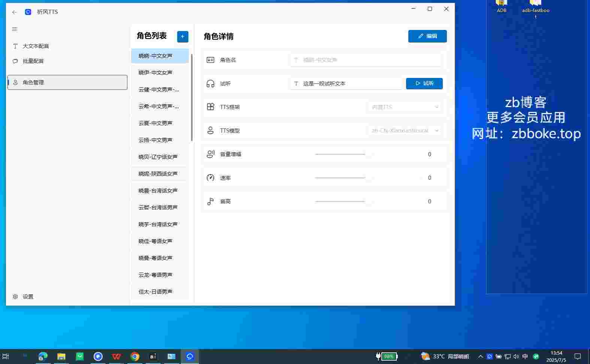590x364 pixels.
Task: Select 晓佳-粤语女声 role
Action: 160,241
